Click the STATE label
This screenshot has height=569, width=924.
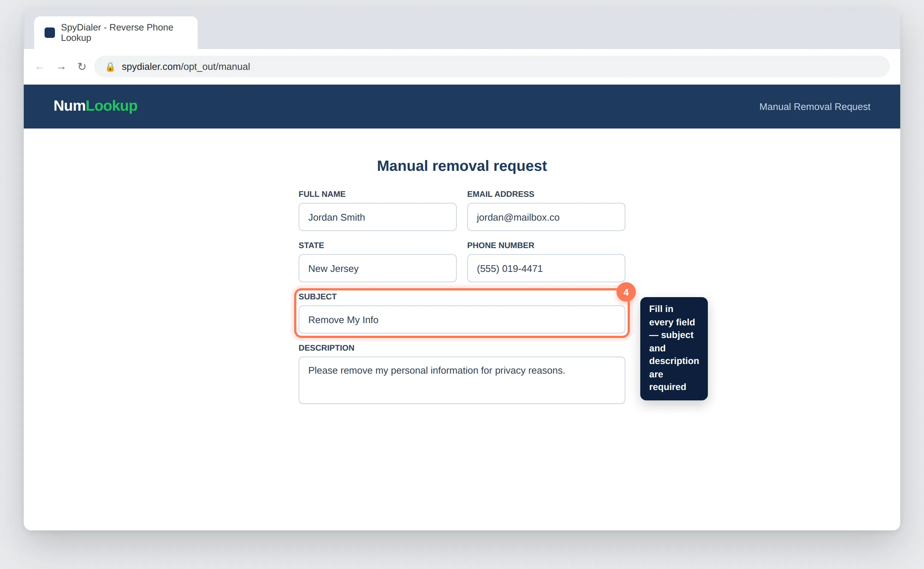(x=311, y=246)
